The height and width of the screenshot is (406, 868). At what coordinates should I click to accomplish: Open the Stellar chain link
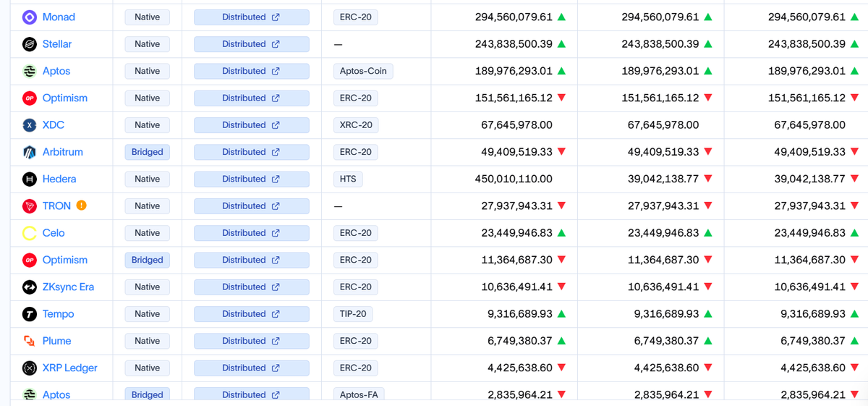point(57,44)
